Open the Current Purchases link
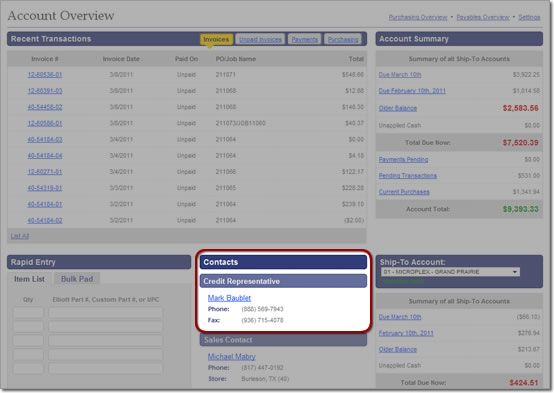Viewport: 554px width, 393px height. tap(404, 192)
